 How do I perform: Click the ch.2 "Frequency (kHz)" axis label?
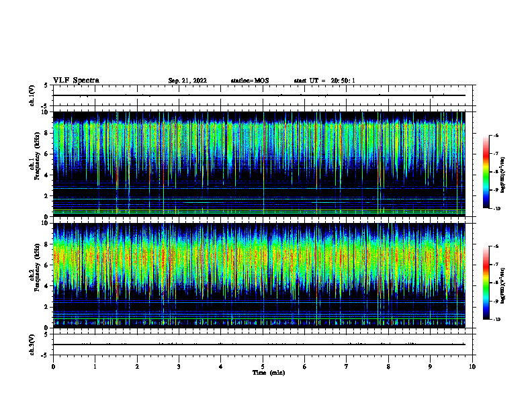pos(37,267)
